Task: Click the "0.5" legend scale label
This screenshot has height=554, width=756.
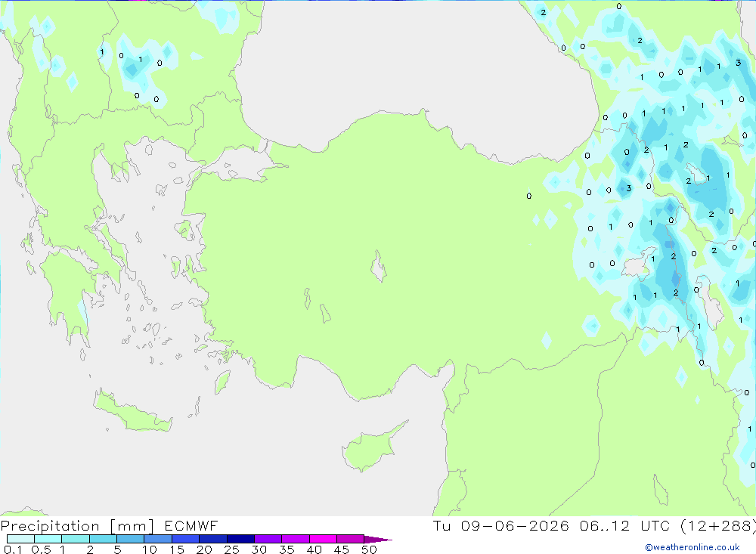Action: click(x=41, y=549)
